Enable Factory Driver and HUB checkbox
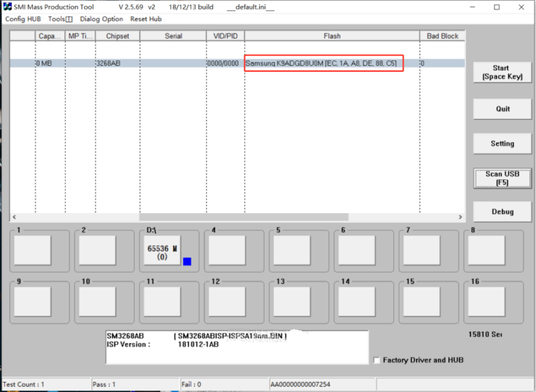536x392 pixels. tap(377, 360)
